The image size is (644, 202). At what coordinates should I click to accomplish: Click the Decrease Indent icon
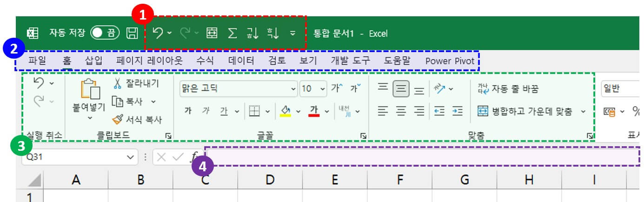tap(439, 111)
